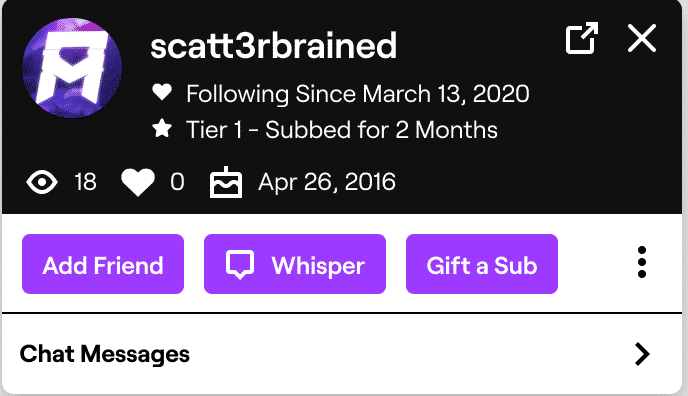Click the Gift a Sub button
Viewport: 688px width, 396px height.
[482, 264]
